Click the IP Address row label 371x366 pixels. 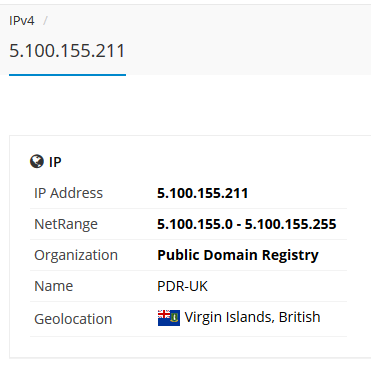tap(69, 193)
